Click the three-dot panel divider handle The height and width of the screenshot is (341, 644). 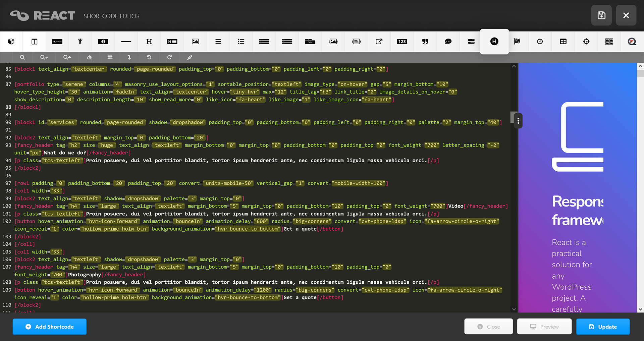(518, 121)
